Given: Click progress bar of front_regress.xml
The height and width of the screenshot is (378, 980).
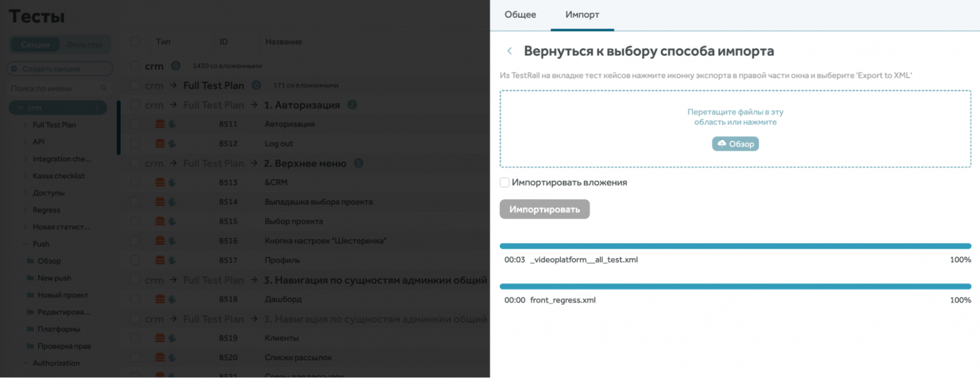Looking at the screenshot, I should [736, 286].
